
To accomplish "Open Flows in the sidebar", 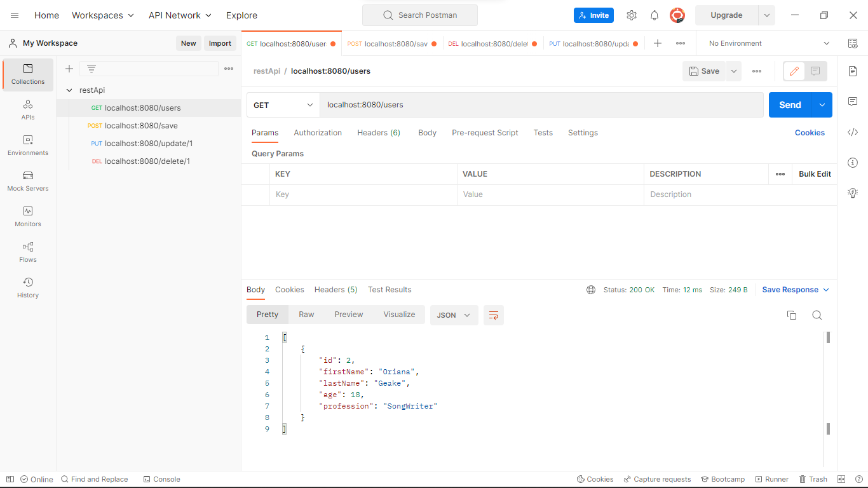I will coord(28,252).
